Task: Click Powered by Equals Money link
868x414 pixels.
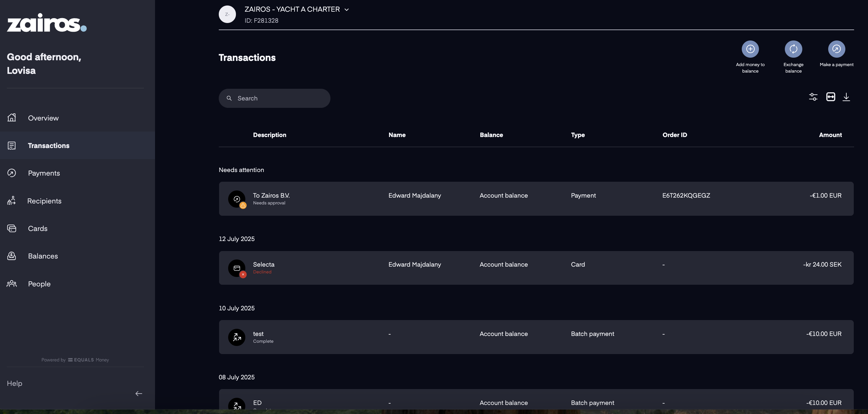Action: click(x=75, y=360)
